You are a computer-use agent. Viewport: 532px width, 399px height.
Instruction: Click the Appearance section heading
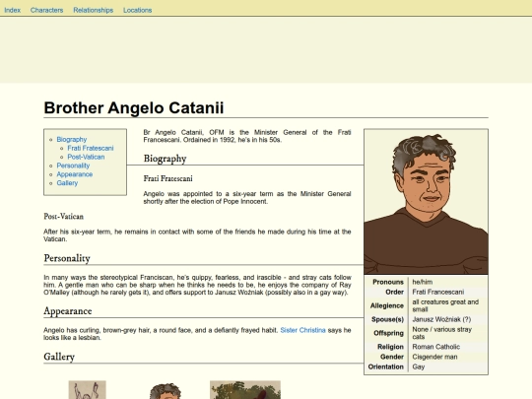(68, 311)
